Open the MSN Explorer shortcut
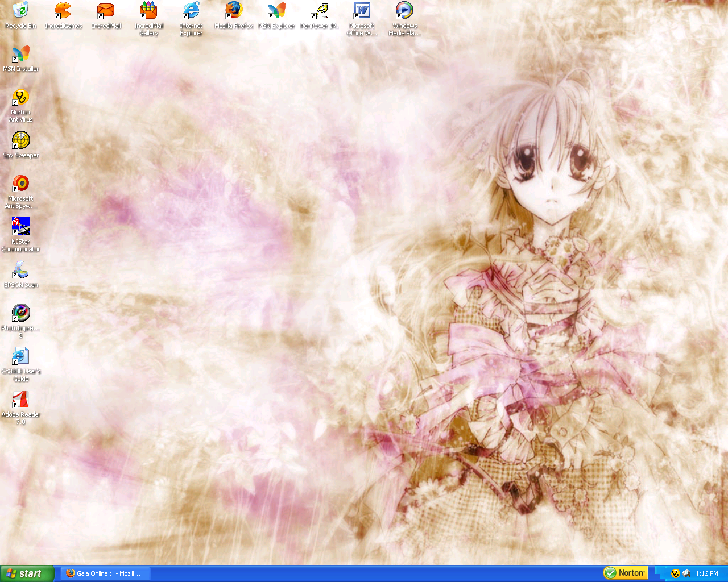The image size is (728, 582). [x=276, y=15]
